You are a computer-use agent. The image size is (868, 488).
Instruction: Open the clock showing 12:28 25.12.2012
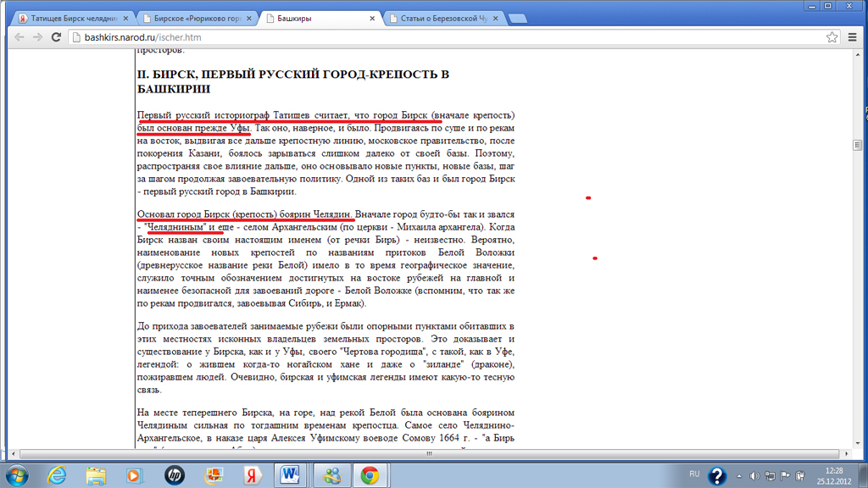(834, 476)
